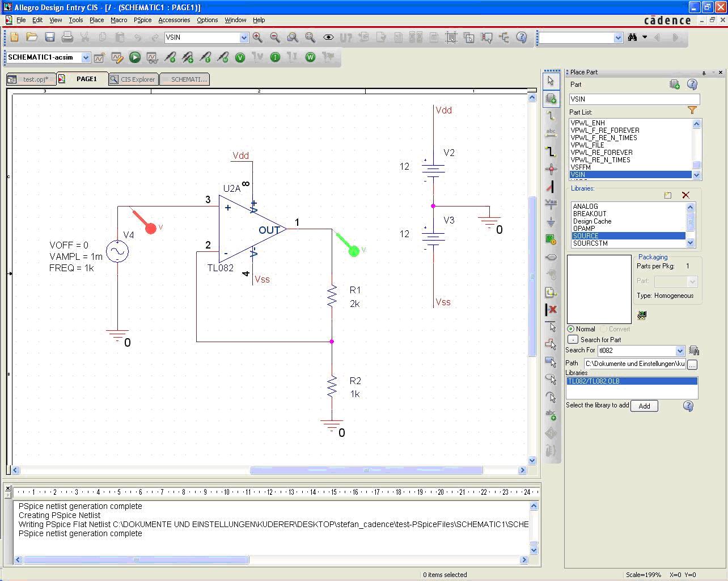The height and width of the screenshot is (581, 728).
Task: Select OPAMP in the Libraries list
Action: [x=584, y=229]
